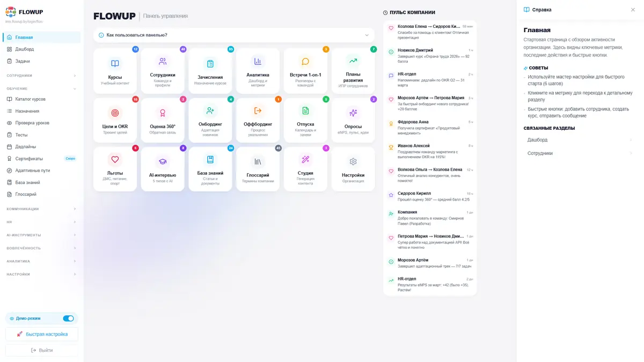Collapse the Обучение sidebar section
644x362 pixels.
tap(42, 88)
